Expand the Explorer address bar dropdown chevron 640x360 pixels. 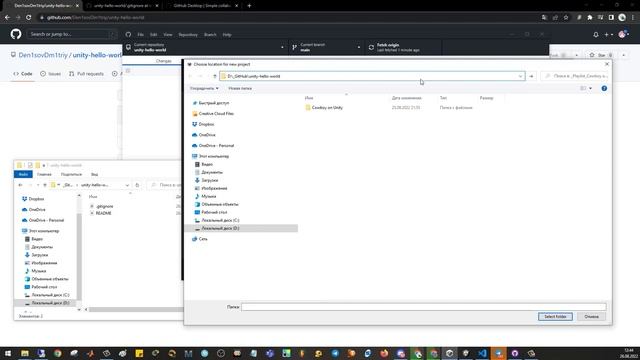[x=127, y=185]
